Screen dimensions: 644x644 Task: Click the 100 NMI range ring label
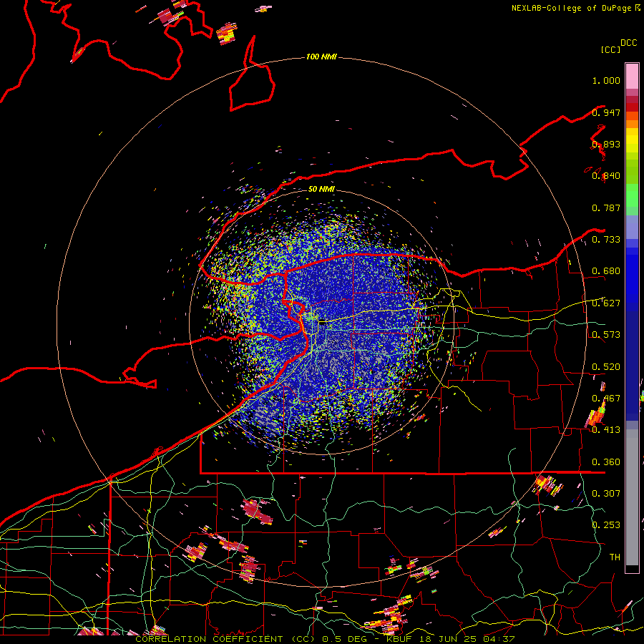click(321, 57)
